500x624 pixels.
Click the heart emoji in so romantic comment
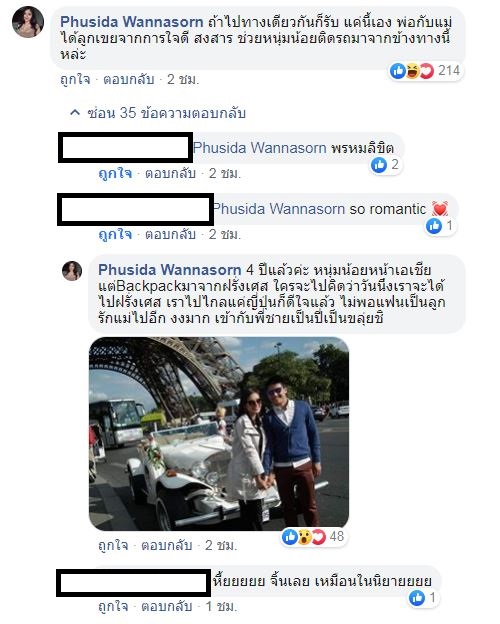point(440,209)
